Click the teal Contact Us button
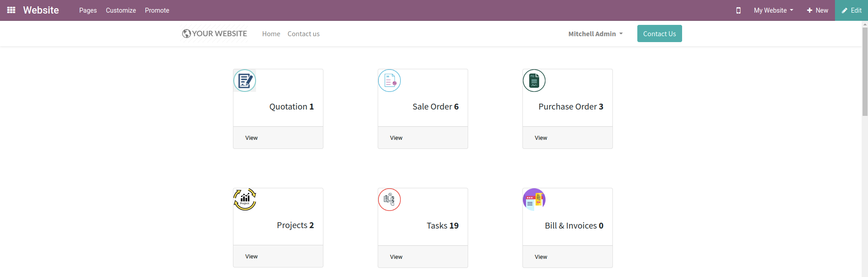The height and width of the screenshot is (277, 868). pyautogui.click(x=659, y=33)
